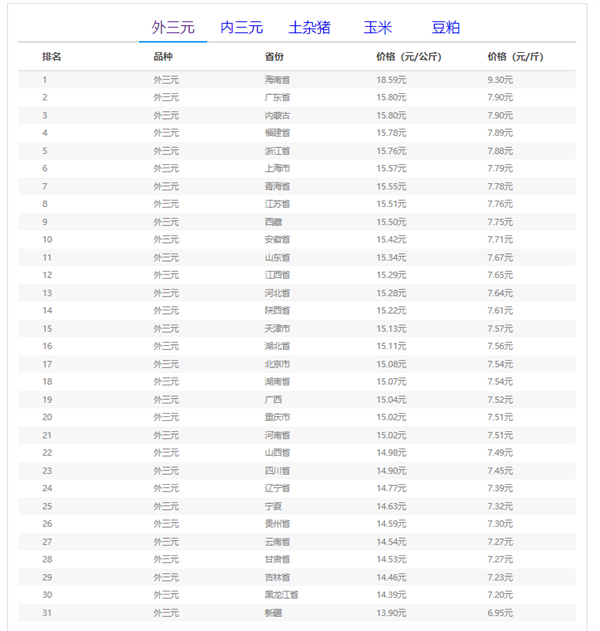Select the 海南省 province cell
This screenshot has height=631, width=600.
(x=277, y=80)
